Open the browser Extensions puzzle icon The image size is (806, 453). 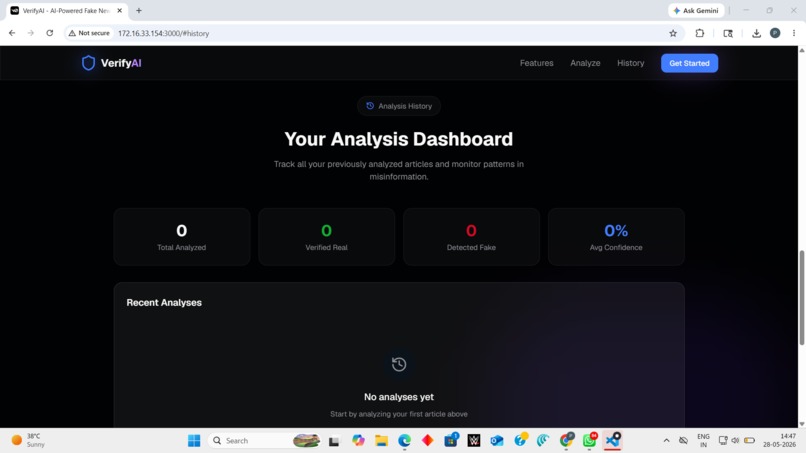click(700, 33)
